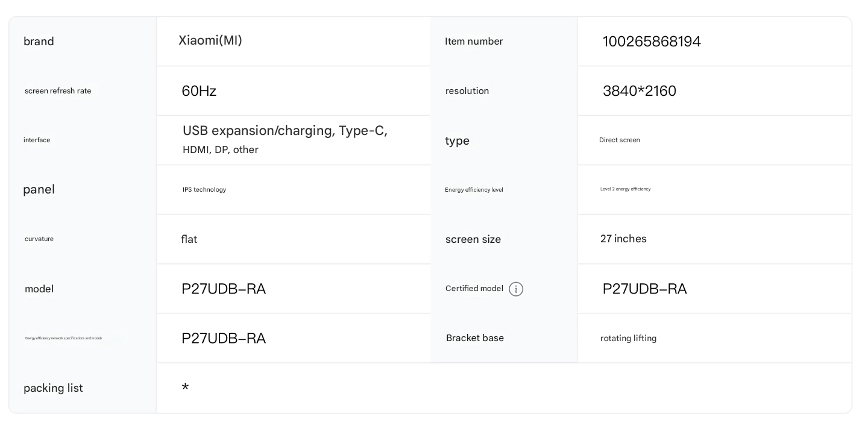Click the Certified model label

click(474, 289)
